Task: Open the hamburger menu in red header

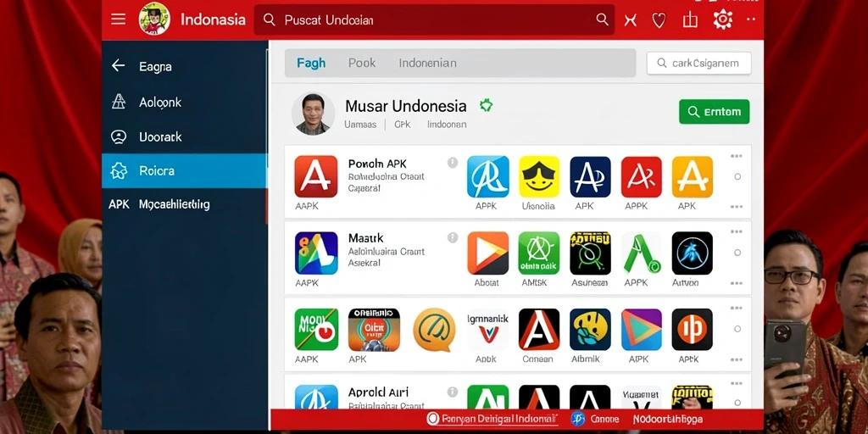Action: click(x=118, y=19)
